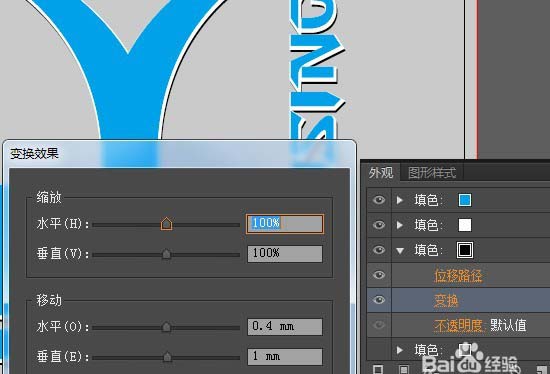The height and width of the screenshot is (374, 550).
Task: Hide the blue 填色 fill via its eye icon
Action: click(x=379, y=200)
